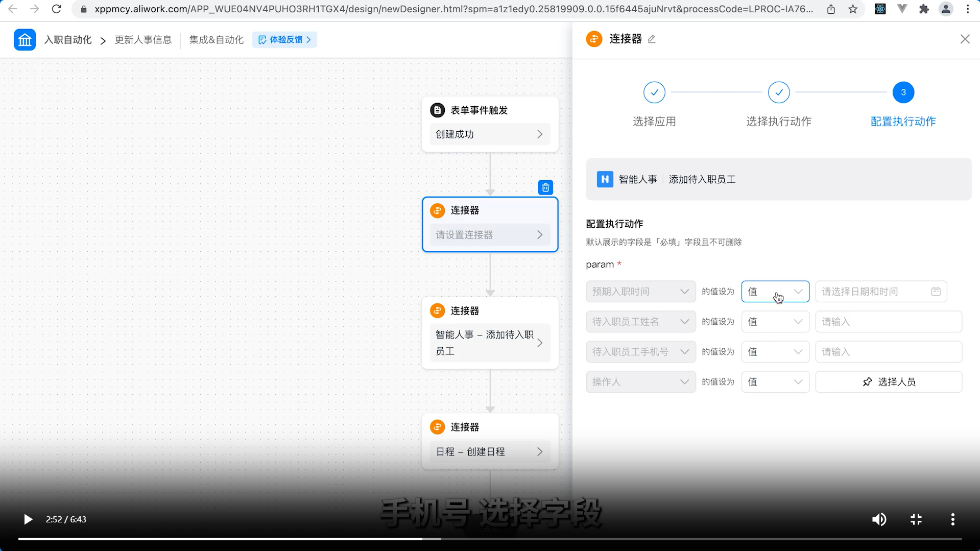
Task: Click the 请选择日期和时间 input
Action: (881, 292)
